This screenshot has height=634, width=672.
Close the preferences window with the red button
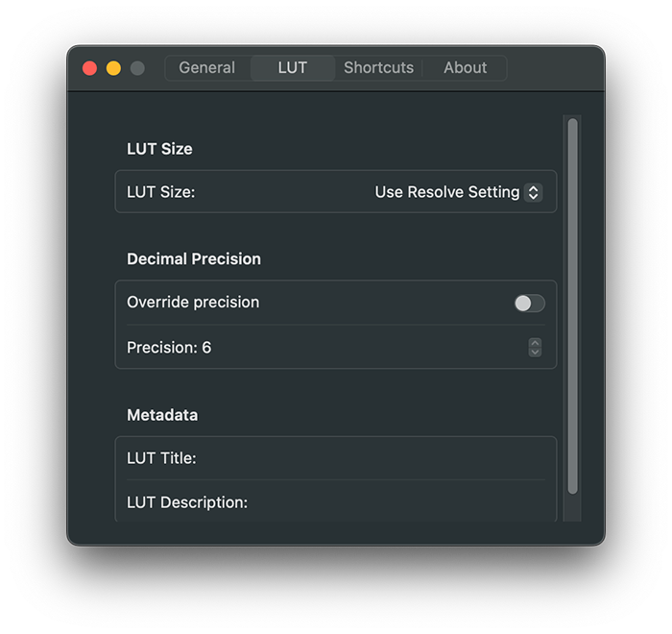(89, 68)
